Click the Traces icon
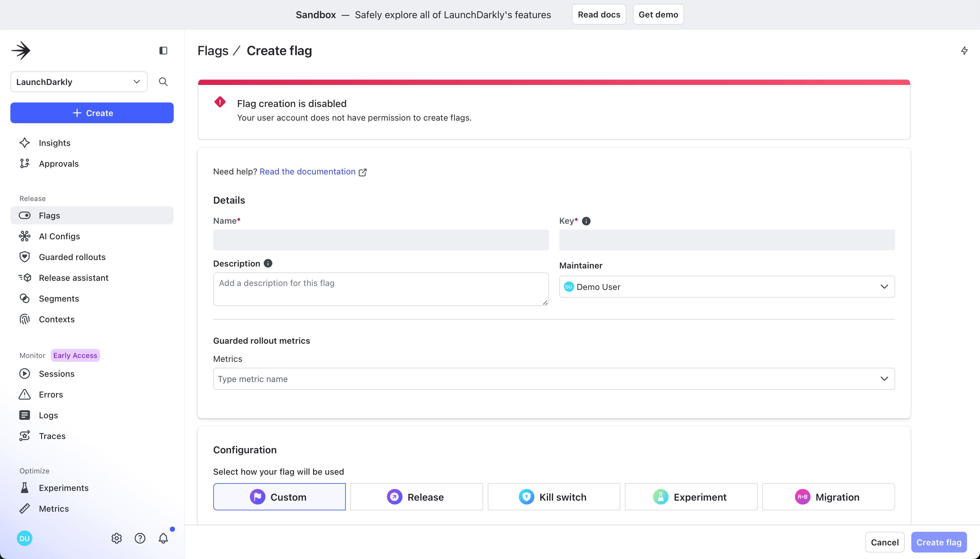The image size is (980, 559). click(25, 436)
